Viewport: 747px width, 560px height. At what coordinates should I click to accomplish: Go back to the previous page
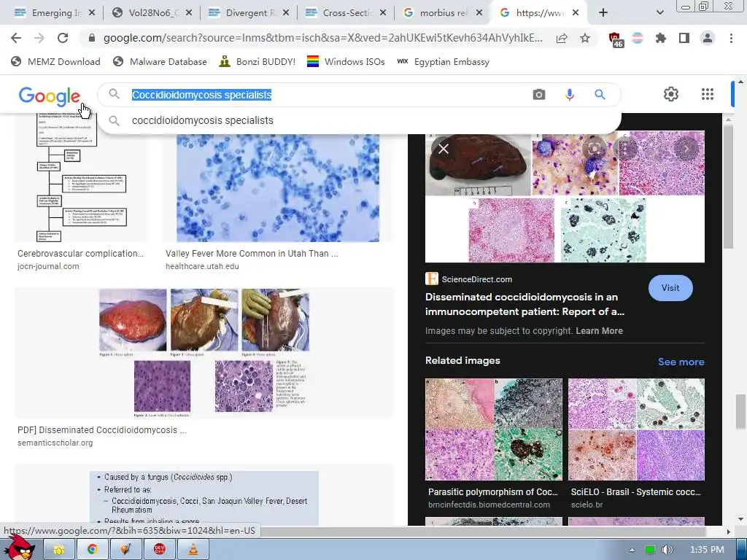(x=16, y=38)
